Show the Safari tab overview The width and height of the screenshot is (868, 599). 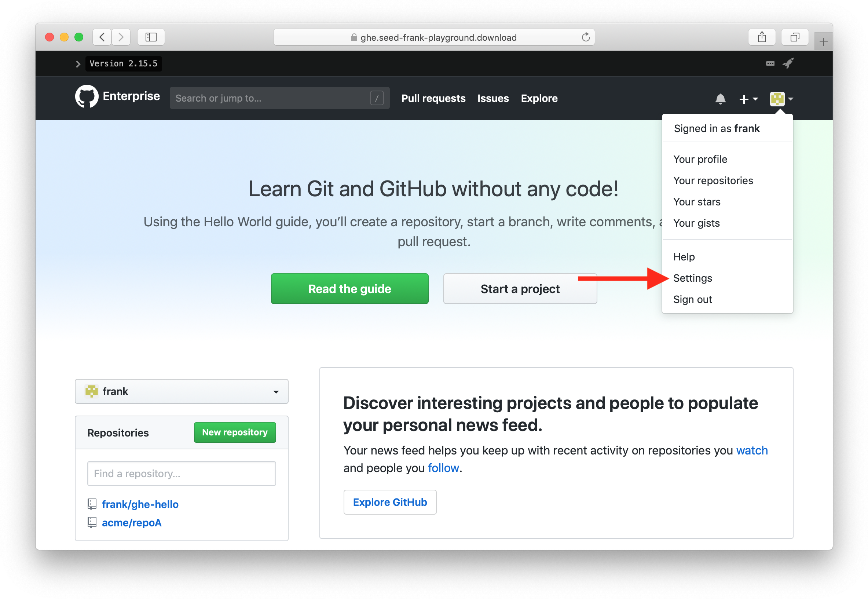pyautogui.click(x=795, y=37)
